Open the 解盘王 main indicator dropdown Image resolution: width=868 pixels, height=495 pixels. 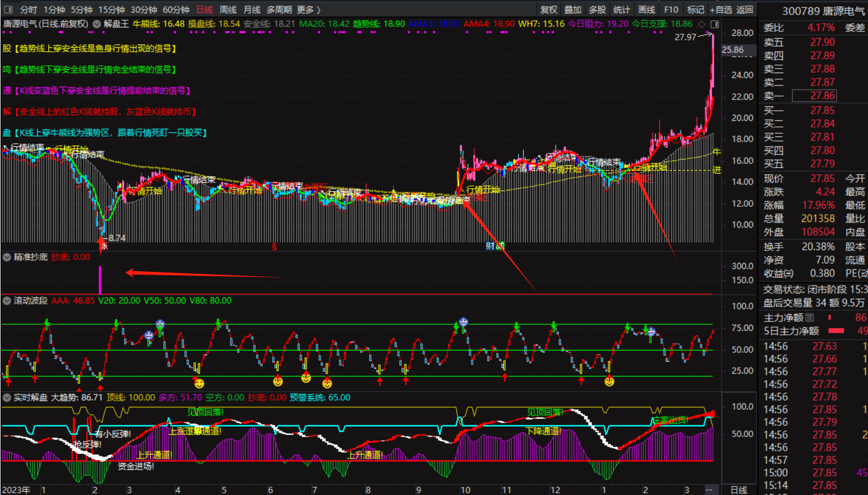(97, 24)
